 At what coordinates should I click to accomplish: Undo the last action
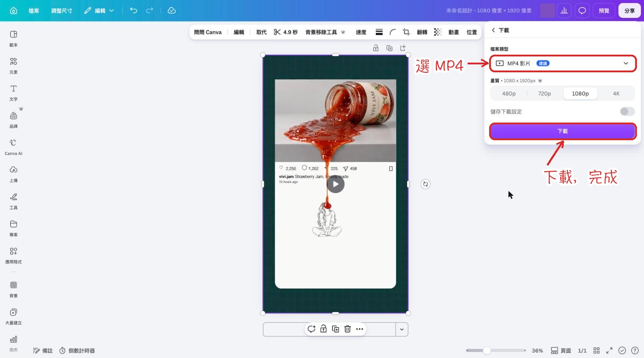click(134, 10)
